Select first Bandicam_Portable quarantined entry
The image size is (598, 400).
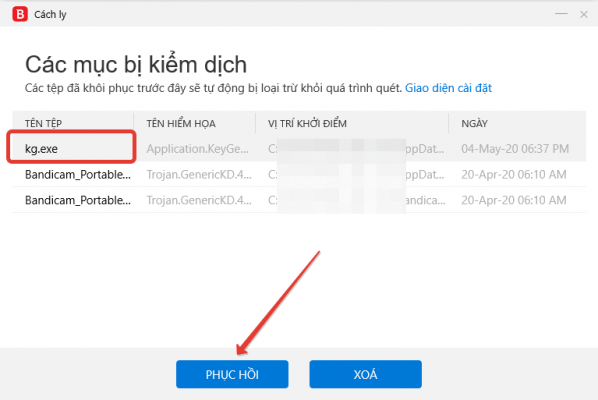299,174
